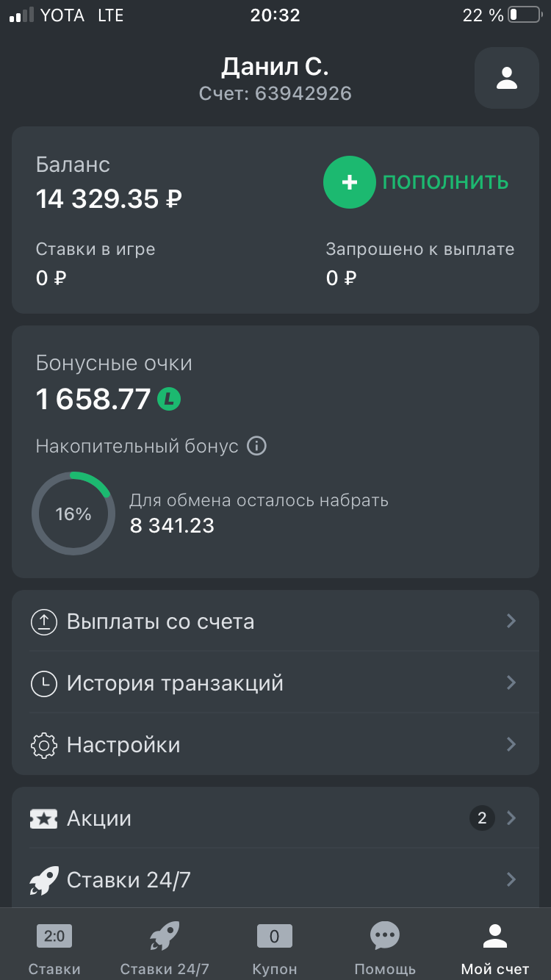
Task: Expand История транзакций chevron
Action: tap(511, 683)
